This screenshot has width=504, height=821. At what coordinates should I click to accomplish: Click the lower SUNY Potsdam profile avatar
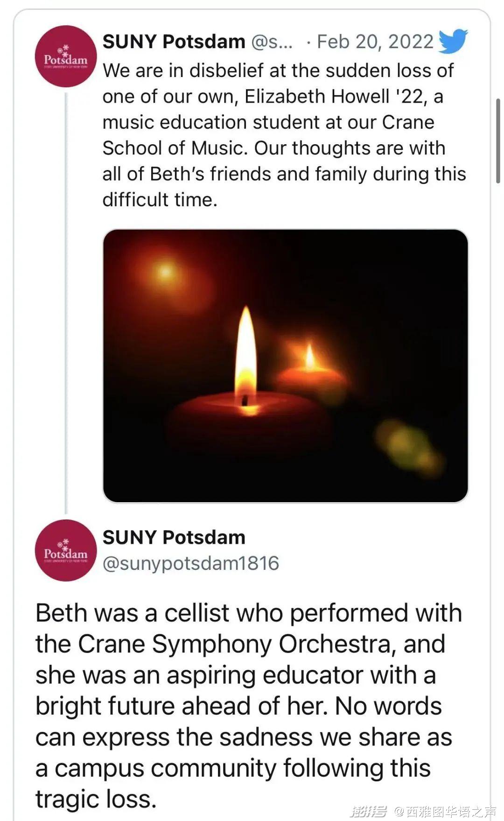(66, 550)
